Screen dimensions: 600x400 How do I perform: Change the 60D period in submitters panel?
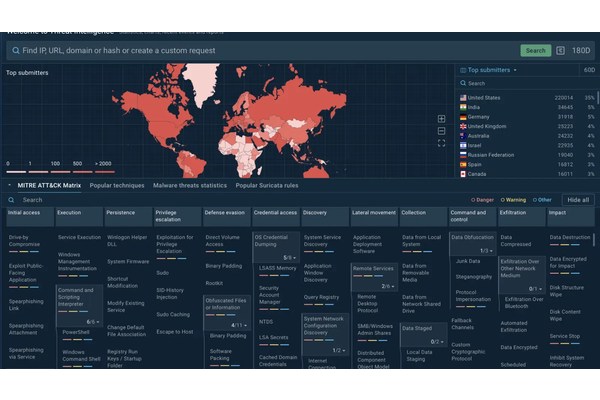(589, 70)
